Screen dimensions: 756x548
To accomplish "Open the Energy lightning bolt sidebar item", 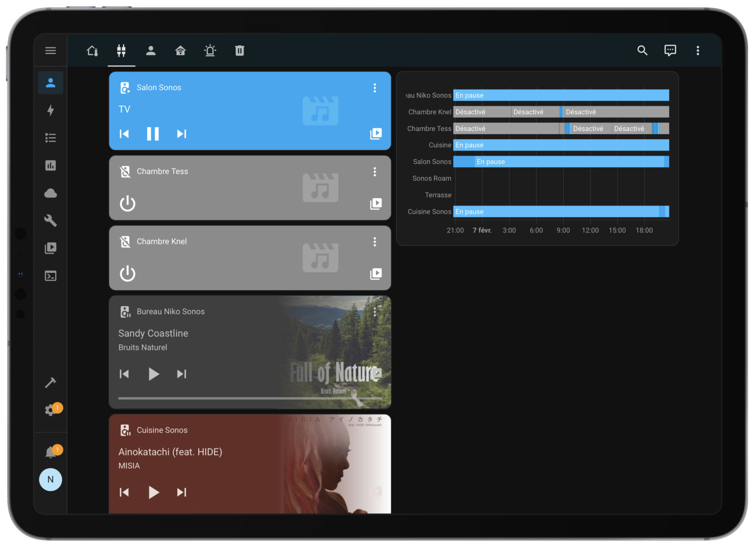I will tap(50, 110).
